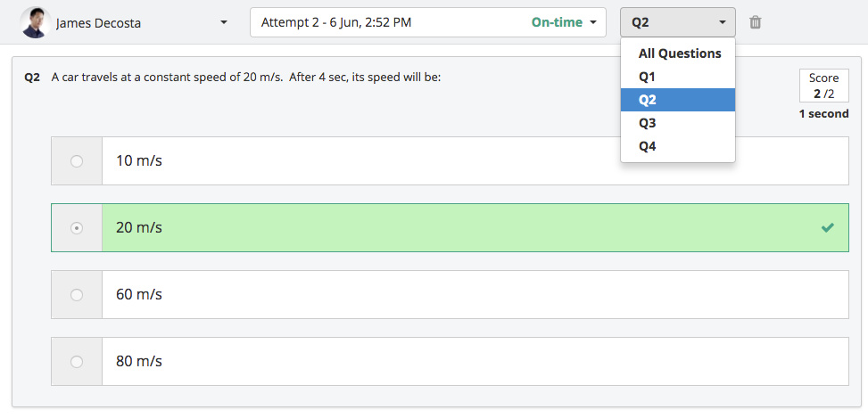
Task: Choose Q4 from the question menu
Action: click(678, 146)
